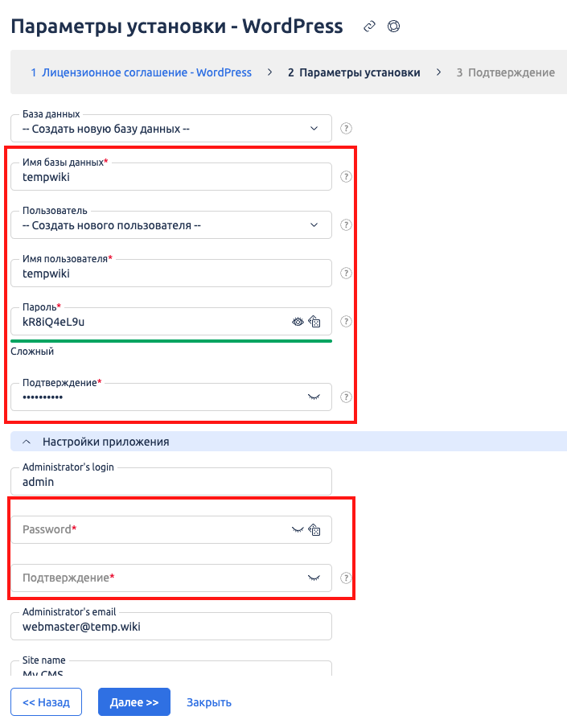Image resolution: width=567 pixels, height=728 pixels.
Task: Show the administrator Password field contents
Action: [298, 530]
